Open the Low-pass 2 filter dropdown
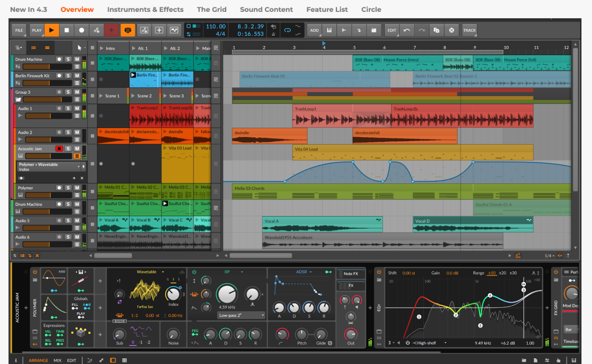 click(x=241, y=315)
